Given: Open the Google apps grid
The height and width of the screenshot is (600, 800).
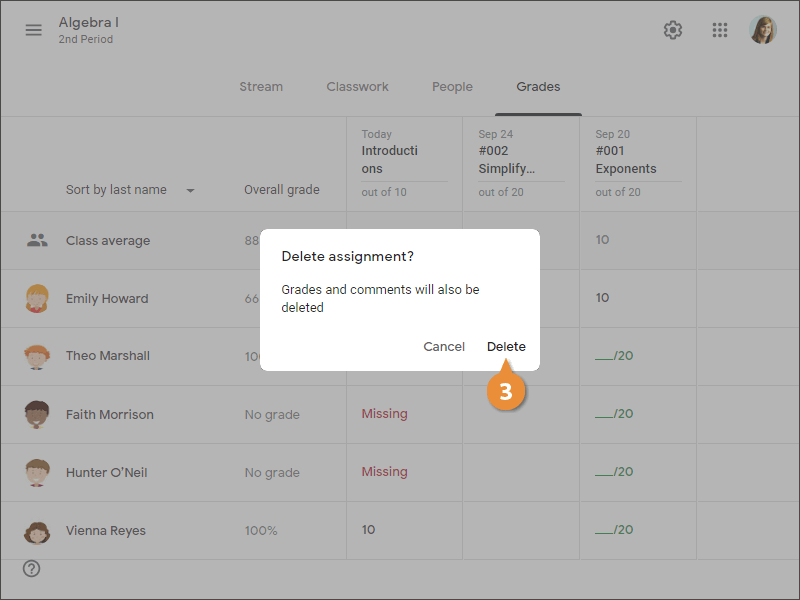Looking at the screenshot, I should 720,30.
